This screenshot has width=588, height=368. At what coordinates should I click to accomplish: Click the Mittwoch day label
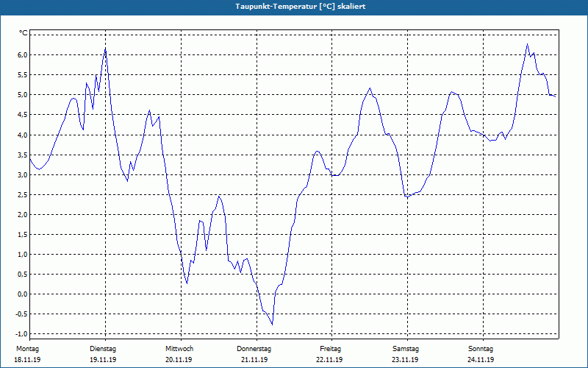tap(179, 349)
